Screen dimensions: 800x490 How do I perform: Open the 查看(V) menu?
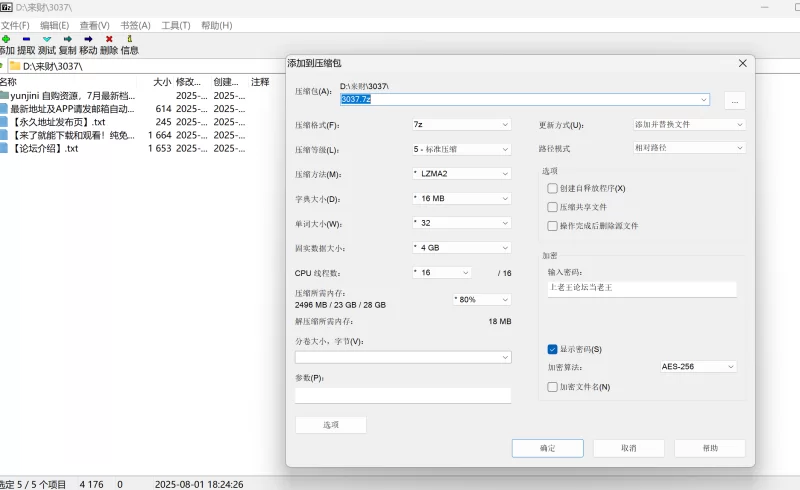click(94, 26)
